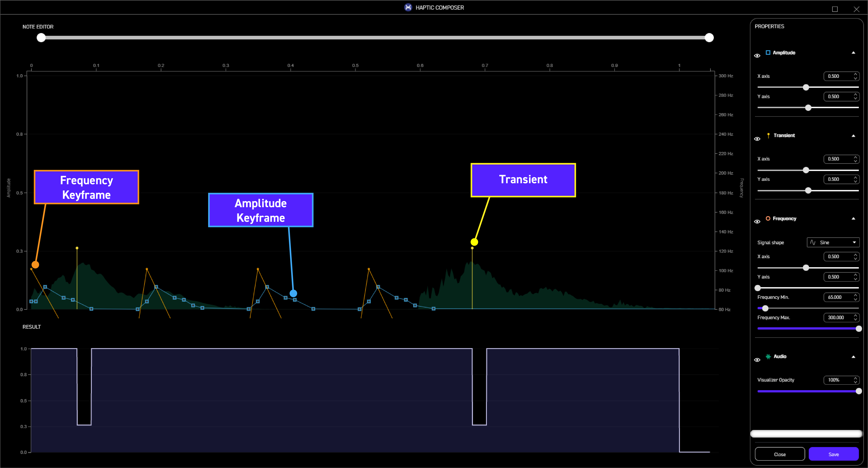Click the Audio waveform icon

coord(768,356)
